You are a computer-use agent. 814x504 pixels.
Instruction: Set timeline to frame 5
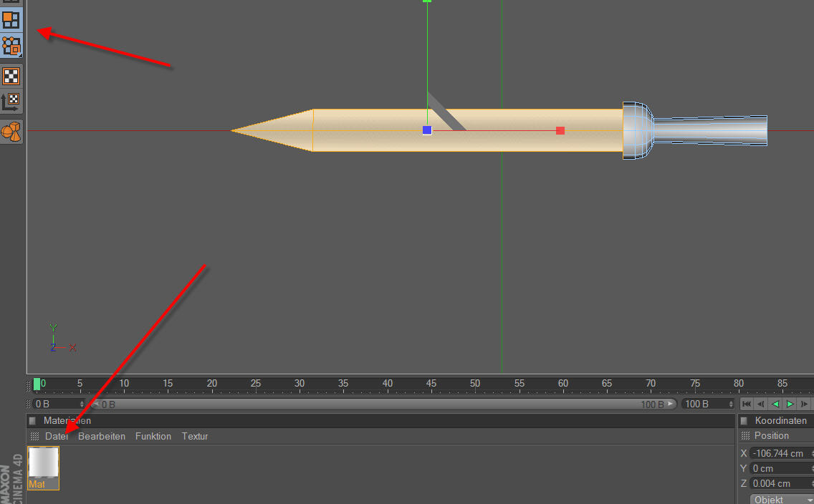click(x=80, y=384)
